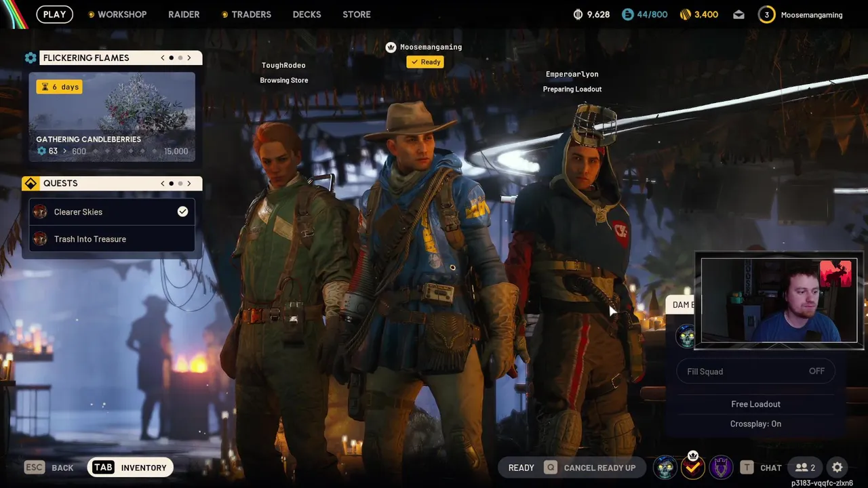Select squad member Emperoarlyon name tag
Screen dimensions: 868x488
(x=572, y=74)
